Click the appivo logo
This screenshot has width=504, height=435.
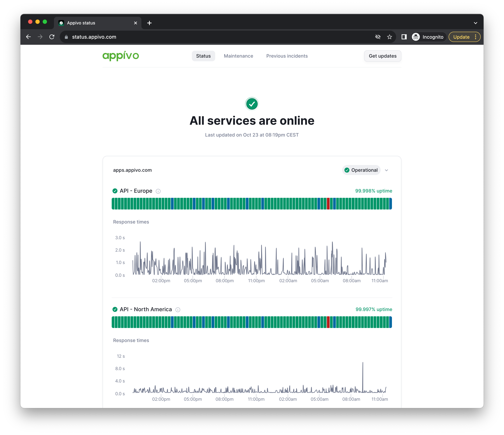tap(121, 56)
